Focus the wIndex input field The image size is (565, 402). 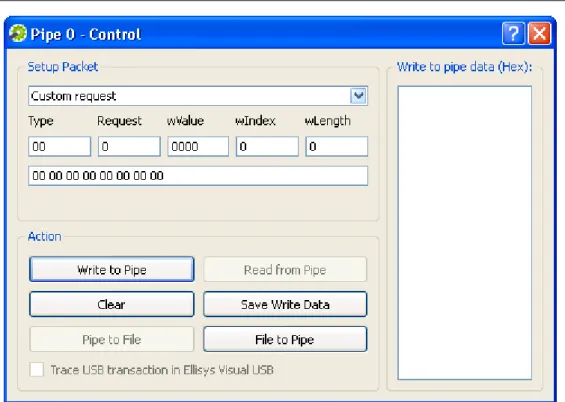pos(267,146)
